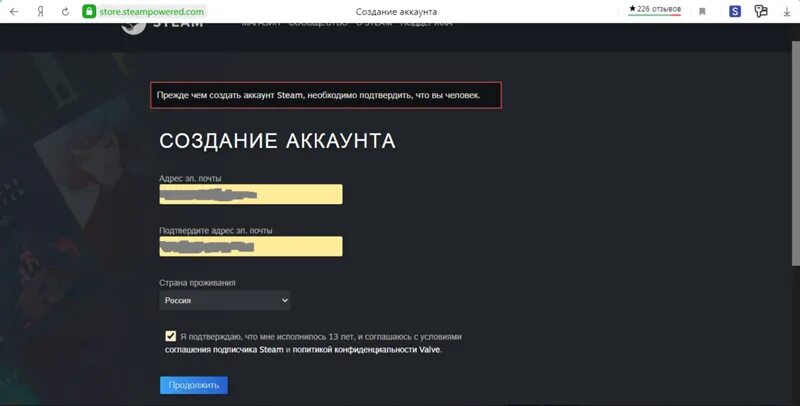The width and height of the screenshot is (800, 406).
Task: Click the store.steampowered.com address bar
Action: pos(152,11)
